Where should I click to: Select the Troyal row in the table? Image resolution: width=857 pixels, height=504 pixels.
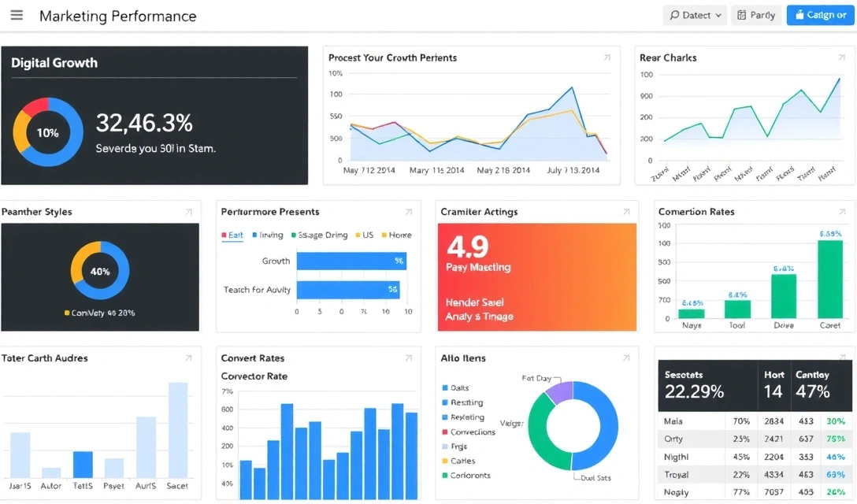tap(676, 475)
